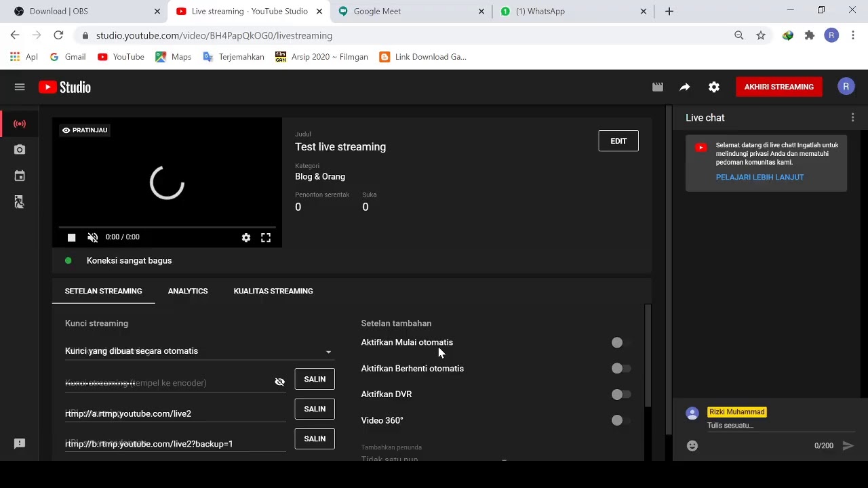Select the Stream (live) sidebar icon
The height and width of the screenshot is (488, 868).
(20, 124)
